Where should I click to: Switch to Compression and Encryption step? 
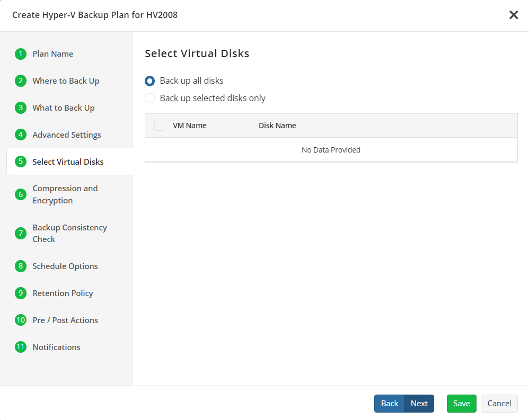click(65, 194)
